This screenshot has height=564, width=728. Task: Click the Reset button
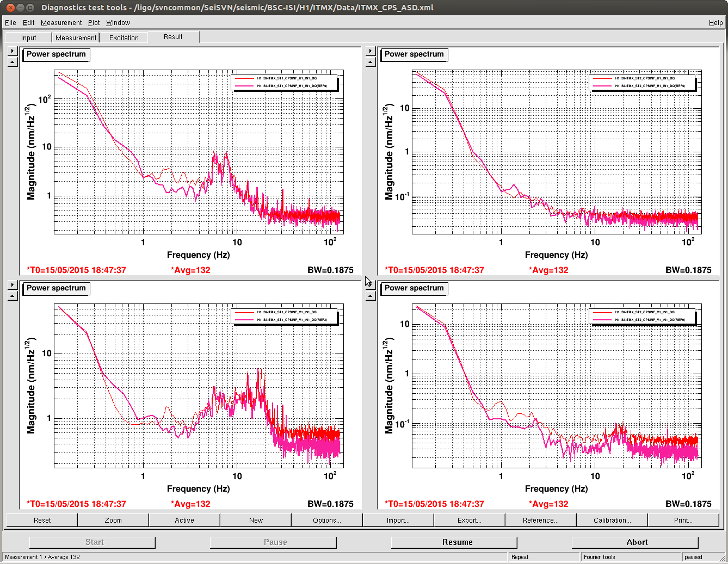coord(42,520)
